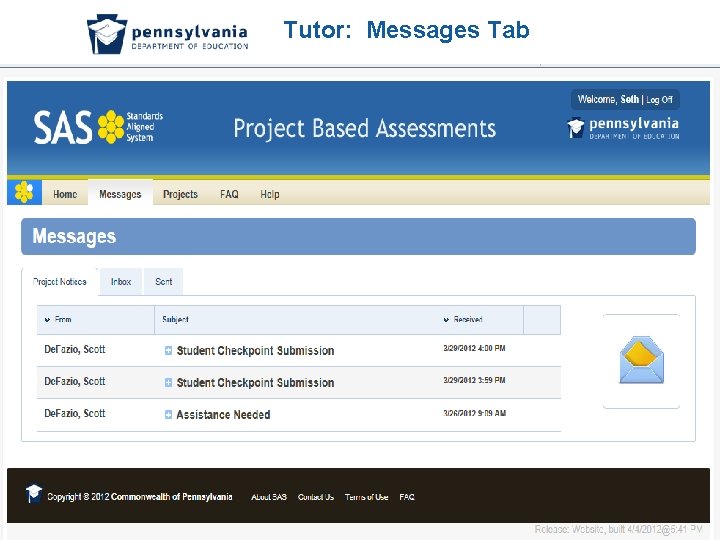
Task: Switch to the Inbox tab
Action: pyautogui.click(x=121, y=281)
